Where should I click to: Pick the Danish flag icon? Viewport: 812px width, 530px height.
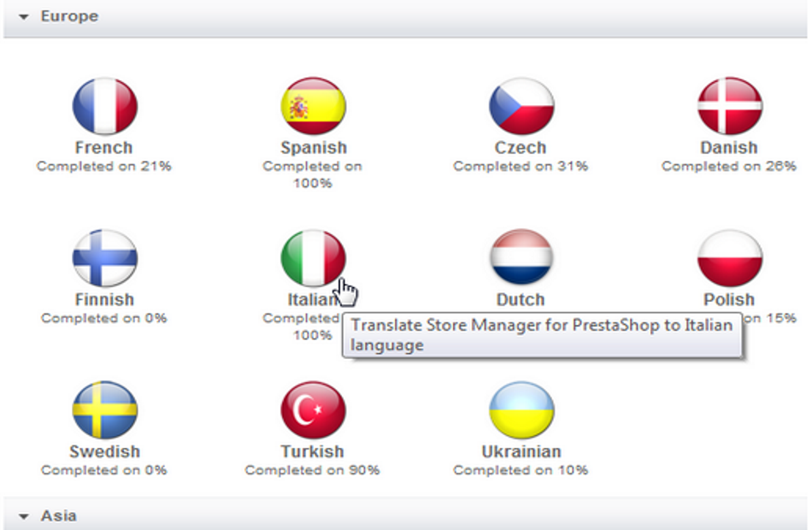(x=730, y=106)
